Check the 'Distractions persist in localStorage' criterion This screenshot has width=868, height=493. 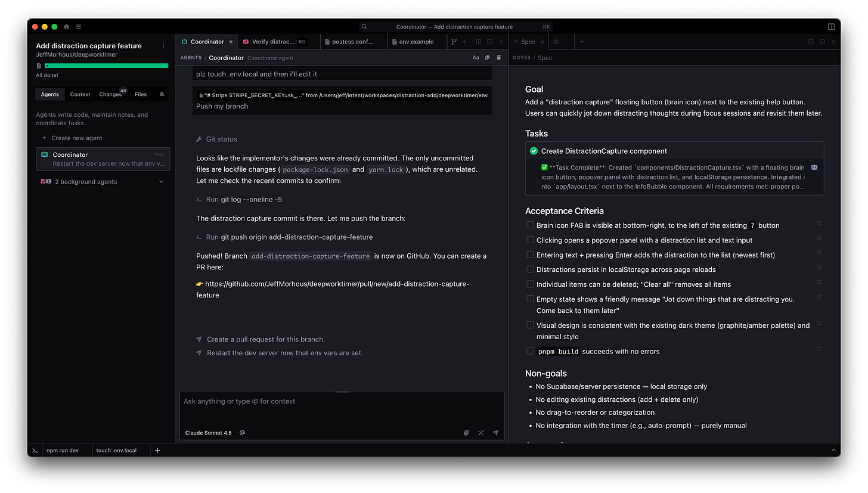pos(530,269)
